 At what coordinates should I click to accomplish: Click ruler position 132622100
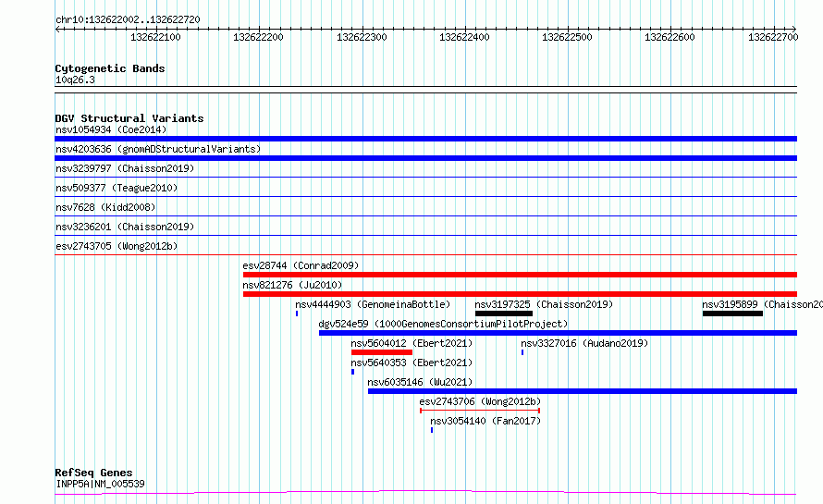click(x=155, y=37)
